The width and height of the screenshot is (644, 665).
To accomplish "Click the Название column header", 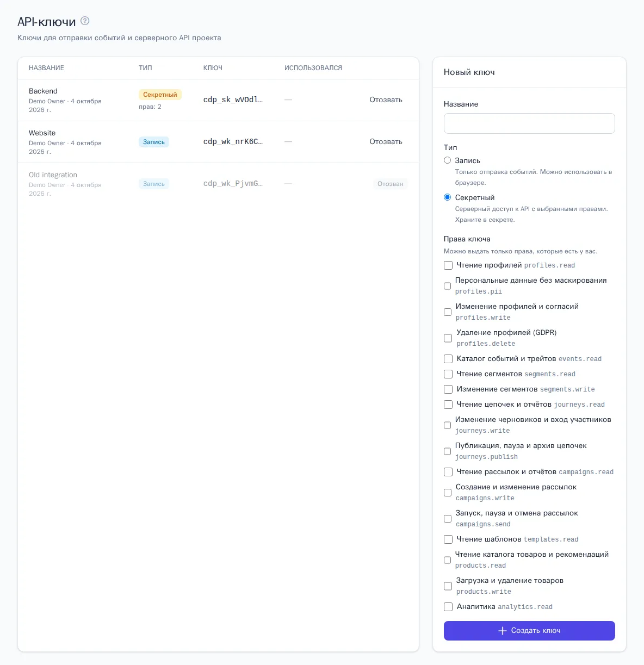I will tap(46, 68).
